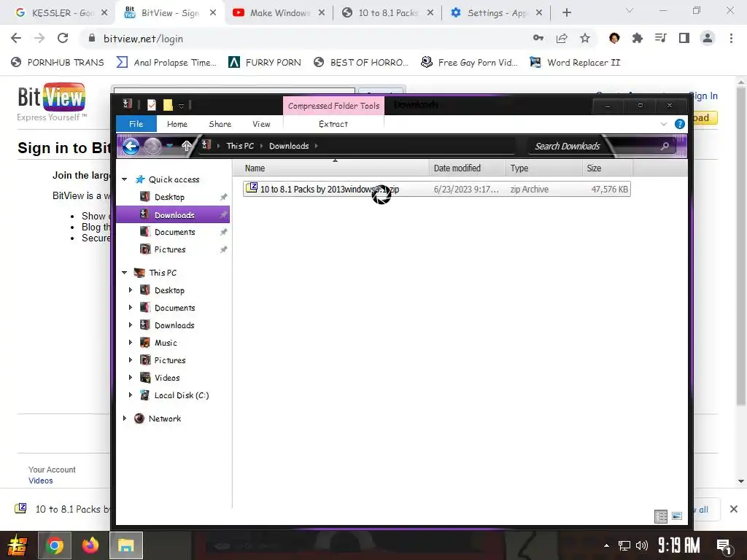Image resolution: width=747 pixels, height=560 pixels.
Task: Open Chrome passwords key icon
Action: 538,38
